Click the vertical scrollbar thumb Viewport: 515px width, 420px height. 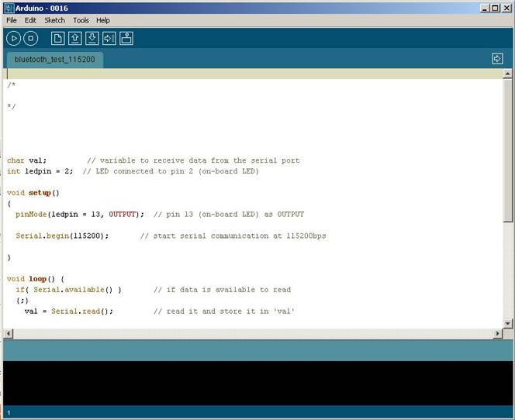(507, 150)
